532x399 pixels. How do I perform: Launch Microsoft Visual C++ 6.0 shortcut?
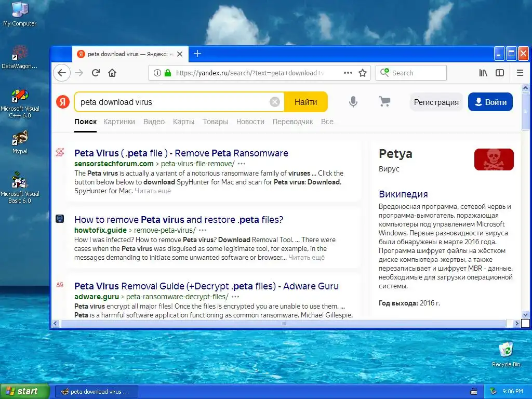[20, 103]
